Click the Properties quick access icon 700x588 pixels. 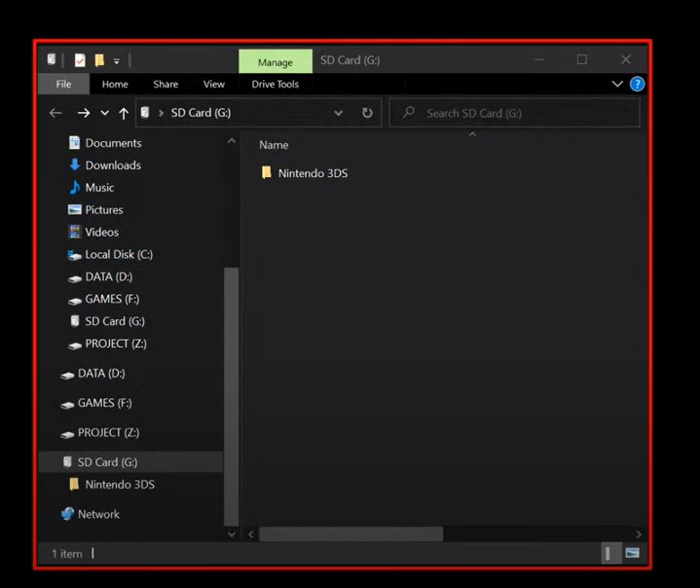[x=80, y=60]
